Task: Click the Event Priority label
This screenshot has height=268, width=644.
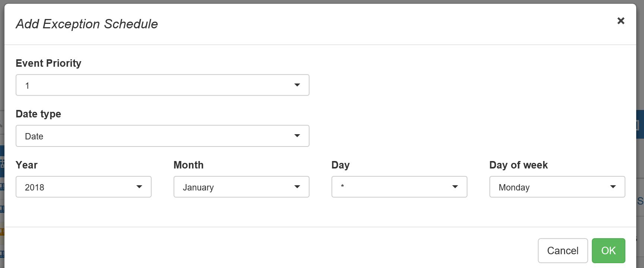Action: click(x=48, y=63)
